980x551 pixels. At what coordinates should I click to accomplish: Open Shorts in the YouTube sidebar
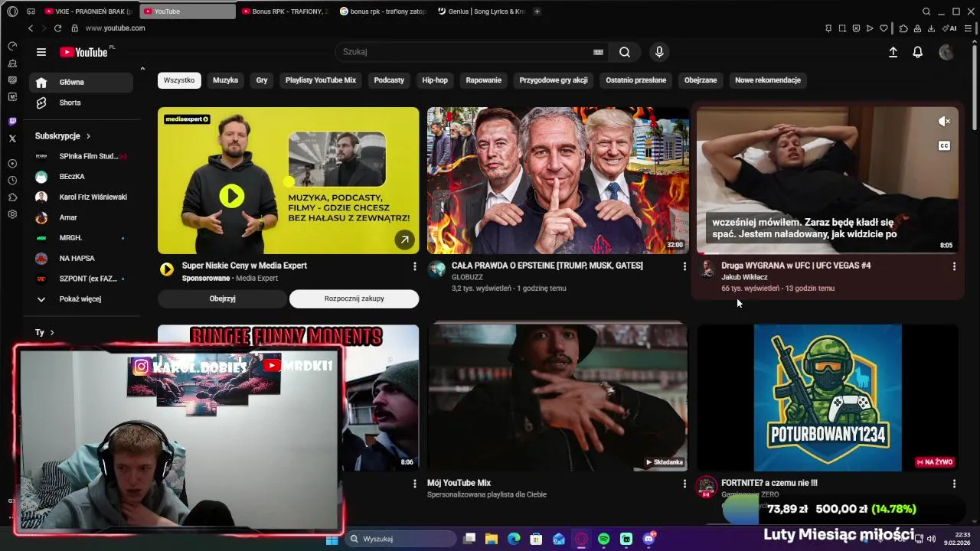[81, 103]
